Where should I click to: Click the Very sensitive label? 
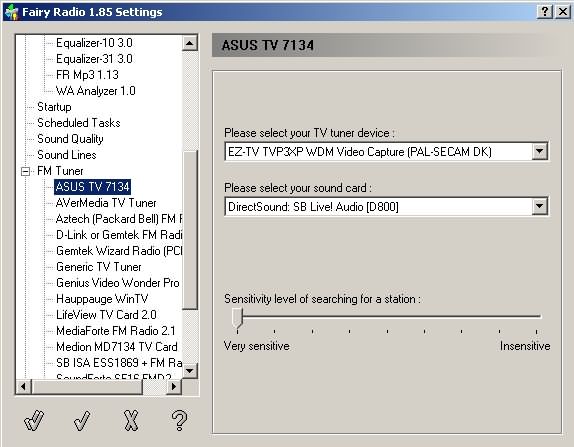pyautogui.click(x=257, y=346)
